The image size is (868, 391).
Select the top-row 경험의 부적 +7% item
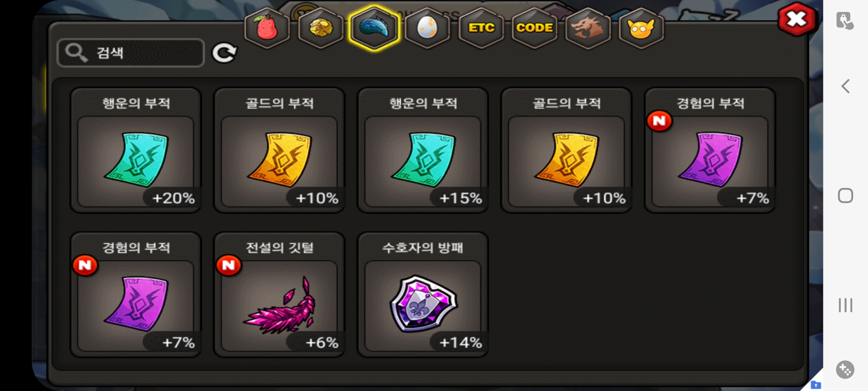[710, 150]
